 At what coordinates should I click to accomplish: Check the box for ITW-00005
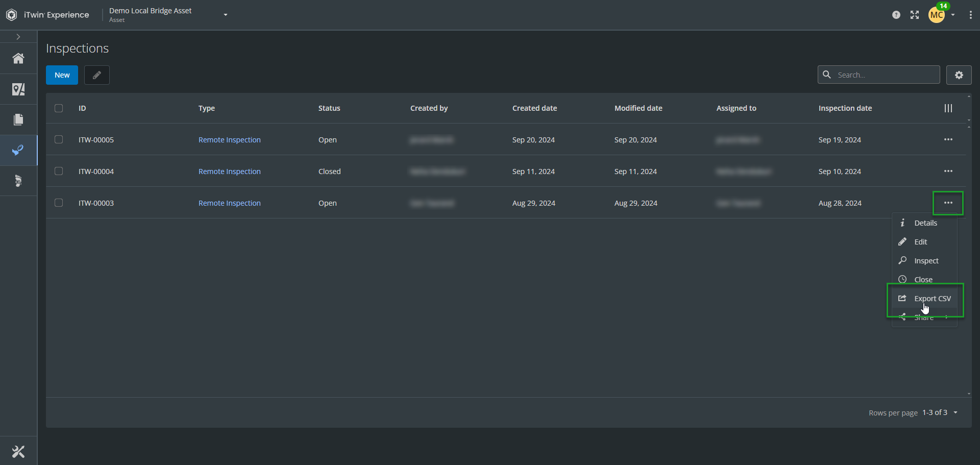[x=59, y=139]
